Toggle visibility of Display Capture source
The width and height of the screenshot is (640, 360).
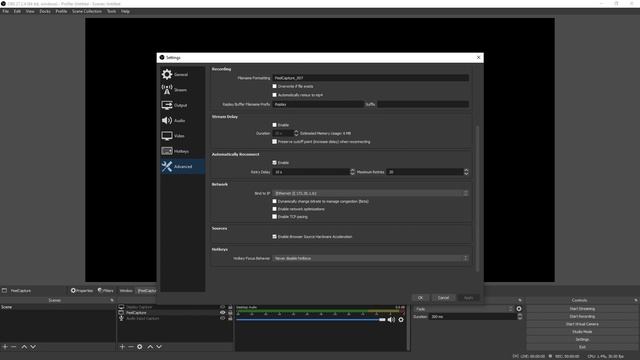click(x=222, y=307)
